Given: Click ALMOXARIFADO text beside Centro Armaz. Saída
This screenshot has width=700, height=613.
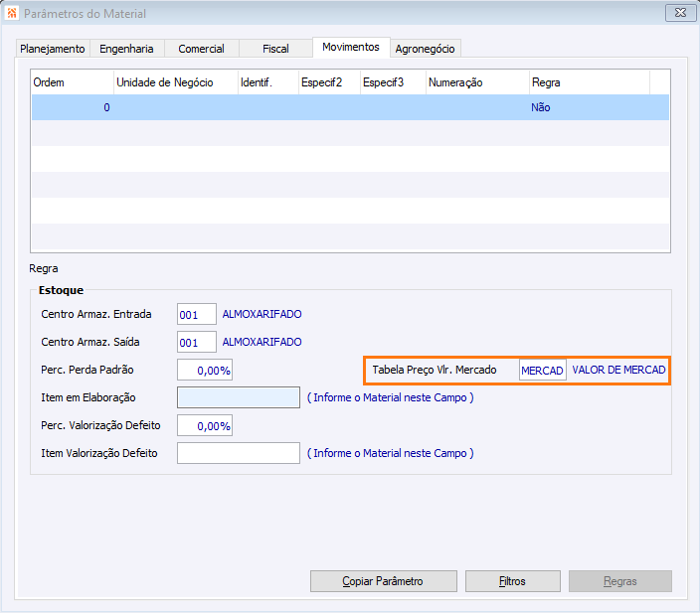Looking at the screenshot, I should [262, 342].
